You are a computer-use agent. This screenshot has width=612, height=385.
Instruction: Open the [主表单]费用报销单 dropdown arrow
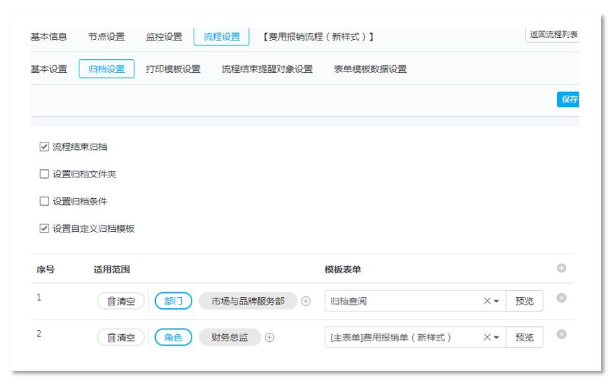pyautogui.click(x=496, y=337)
